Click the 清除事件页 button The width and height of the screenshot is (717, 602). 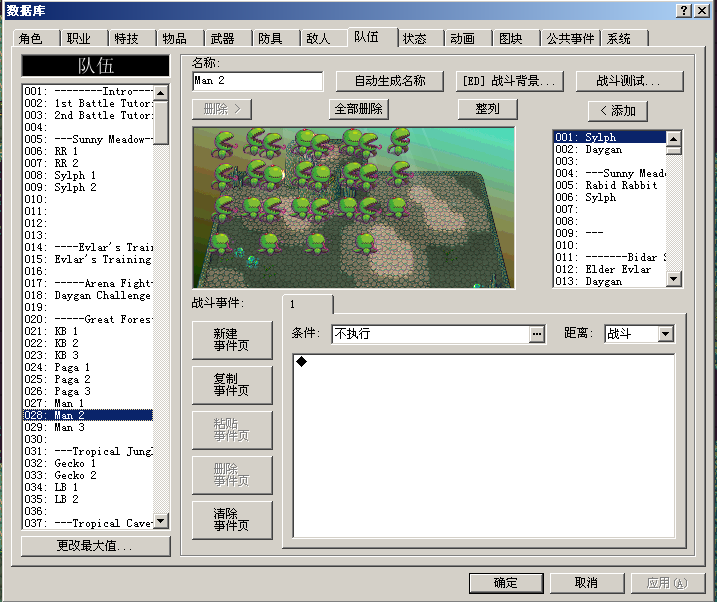coord(232,520)
